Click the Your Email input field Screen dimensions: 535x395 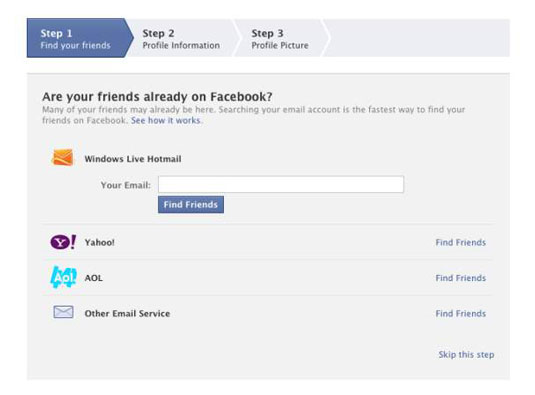pos(281,184)
